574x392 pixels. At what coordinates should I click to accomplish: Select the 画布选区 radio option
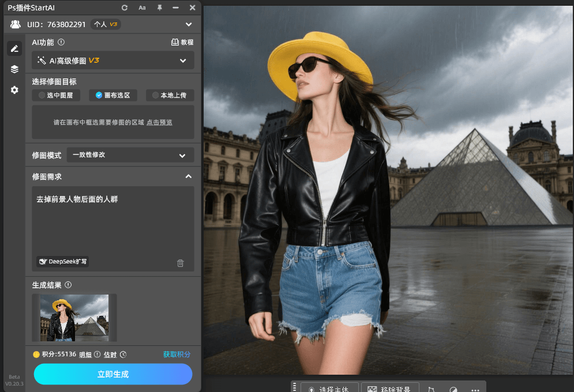113,95
